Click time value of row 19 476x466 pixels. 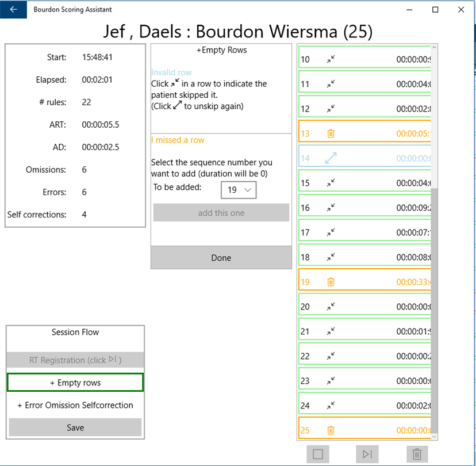(413, 282)
